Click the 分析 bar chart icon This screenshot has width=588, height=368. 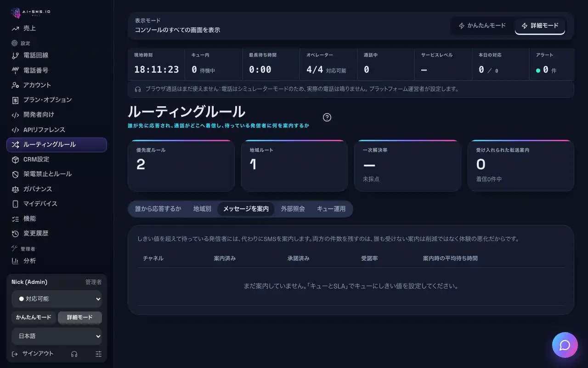pyautogui.click(x=16, y=261)
